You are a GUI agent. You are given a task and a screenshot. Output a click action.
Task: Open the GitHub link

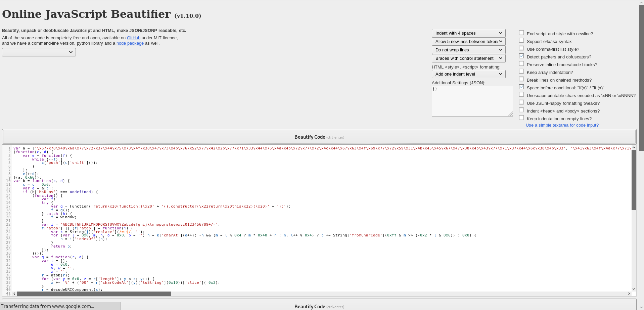click(133, 38)
